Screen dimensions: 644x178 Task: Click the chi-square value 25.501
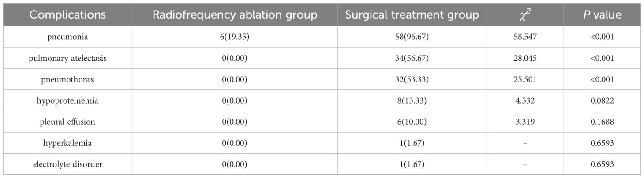(x=522, y=79)
